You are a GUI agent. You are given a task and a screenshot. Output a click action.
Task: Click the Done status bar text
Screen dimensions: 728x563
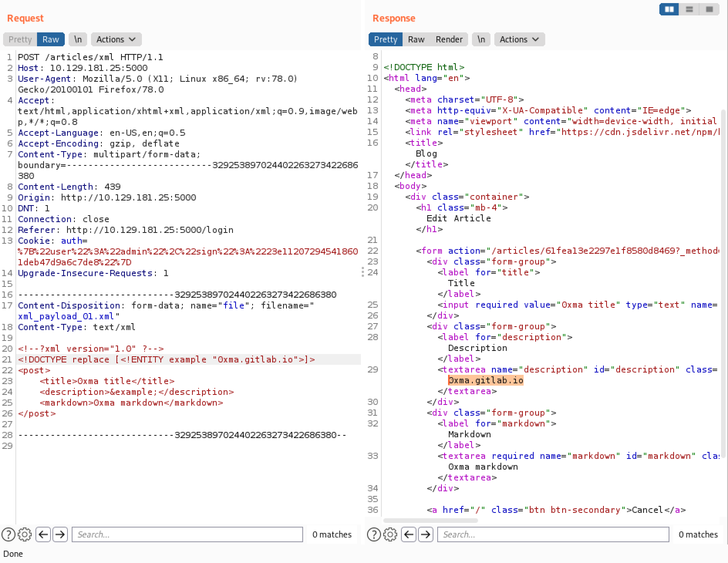tap(13, 554)
